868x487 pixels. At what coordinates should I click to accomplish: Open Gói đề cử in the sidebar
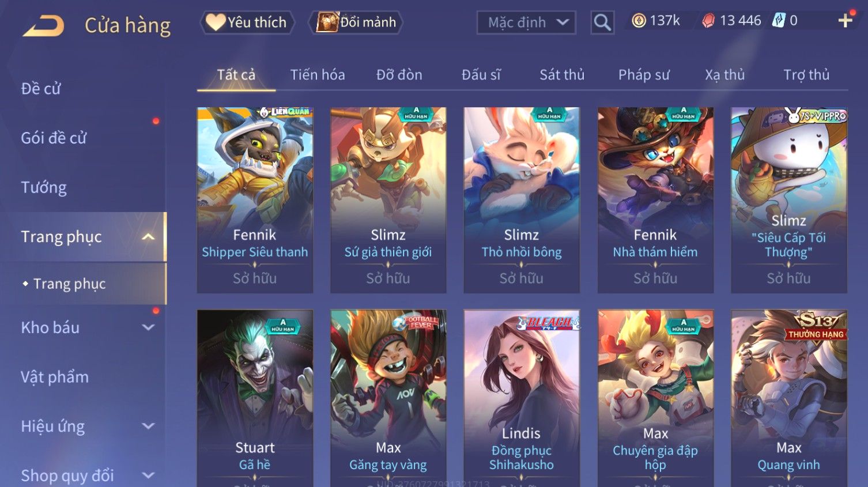54,138
